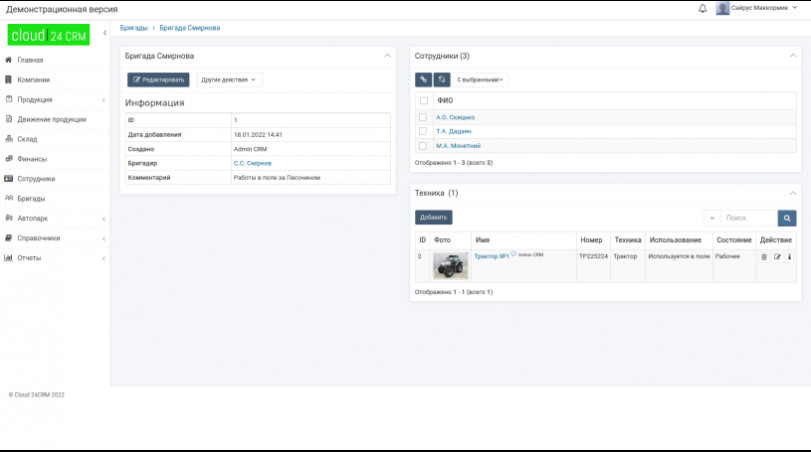This screenshot has width=811, height=452.
Task: Tick the checkbox next to А.О. Скицько
Action: pos(423,117)
